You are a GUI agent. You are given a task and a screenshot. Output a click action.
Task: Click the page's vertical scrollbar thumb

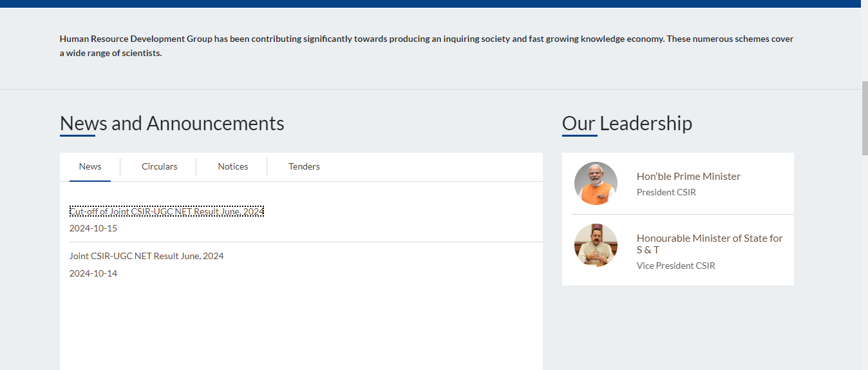click(864, 118)
